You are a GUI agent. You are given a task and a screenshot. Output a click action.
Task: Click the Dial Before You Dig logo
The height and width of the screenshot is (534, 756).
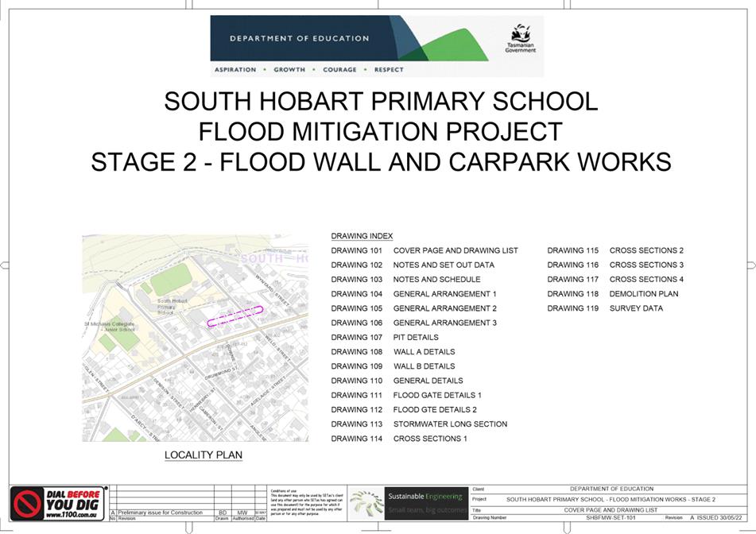click(x=58, y=503)
